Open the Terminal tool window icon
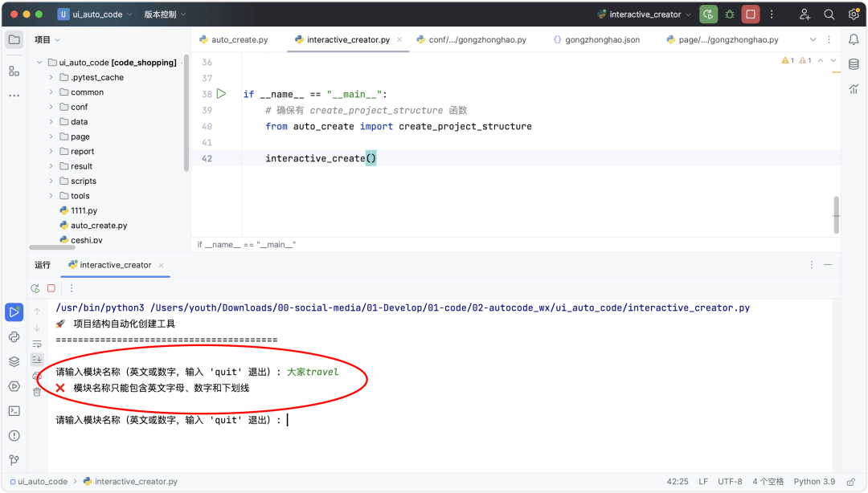The width and height of the screenshot is (868, 493). tap(14, 411)
